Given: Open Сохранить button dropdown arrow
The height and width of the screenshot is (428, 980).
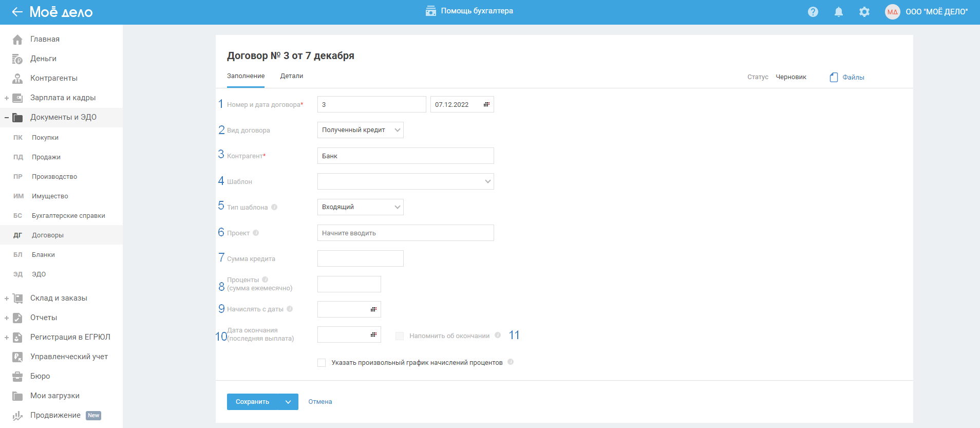Looking at the screenshot, I should pyautogui.click(x=288, y=402).
